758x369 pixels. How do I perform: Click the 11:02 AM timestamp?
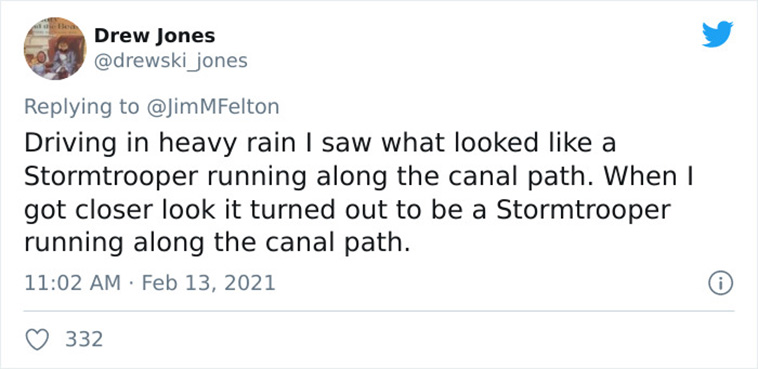point(73,283)
